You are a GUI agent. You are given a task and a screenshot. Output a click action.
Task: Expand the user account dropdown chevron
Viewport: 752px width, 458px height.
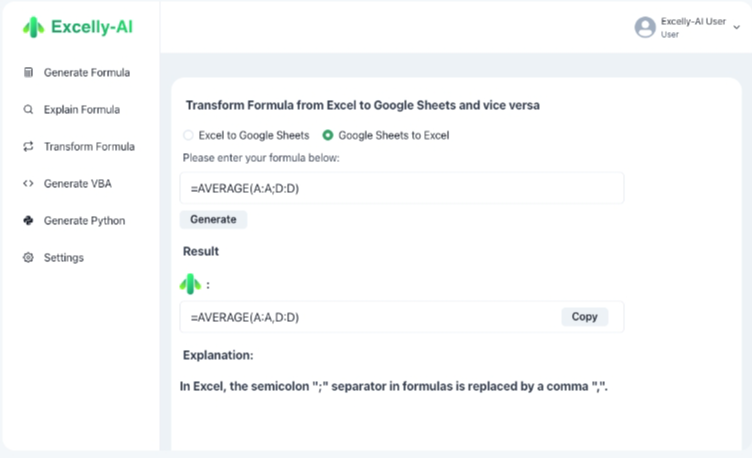click(737, 28)
